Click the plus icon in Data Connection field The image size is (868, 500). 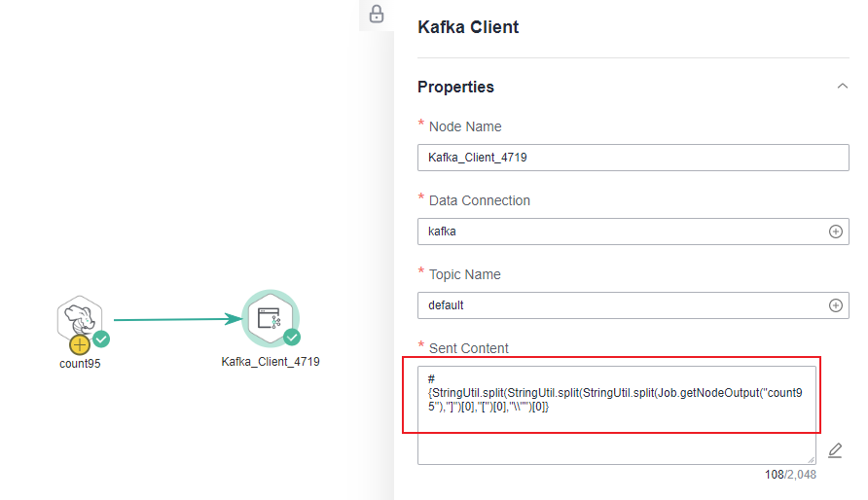click(836, 232)
